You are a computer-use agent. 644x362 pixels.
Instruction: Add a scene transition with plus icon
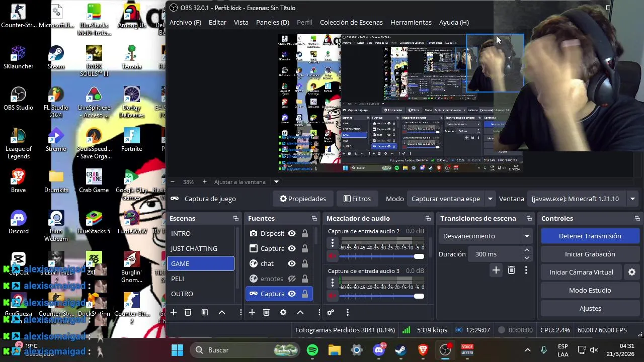pos(496,270)
